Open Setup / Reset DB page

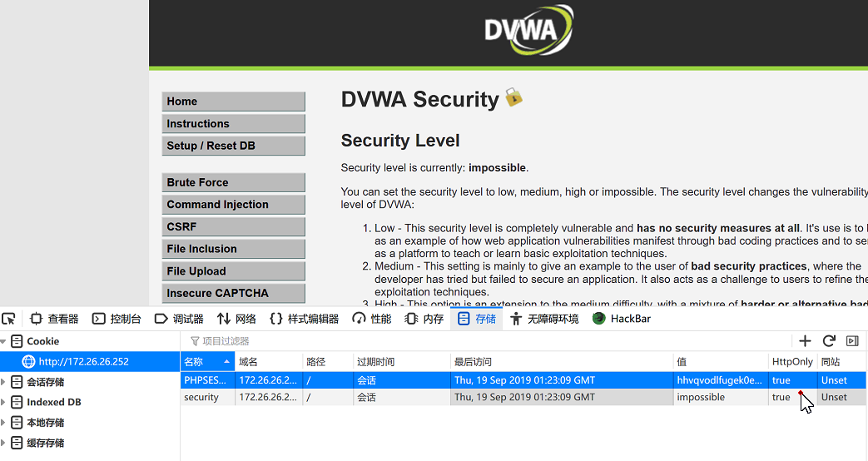(x=234, y=146)
